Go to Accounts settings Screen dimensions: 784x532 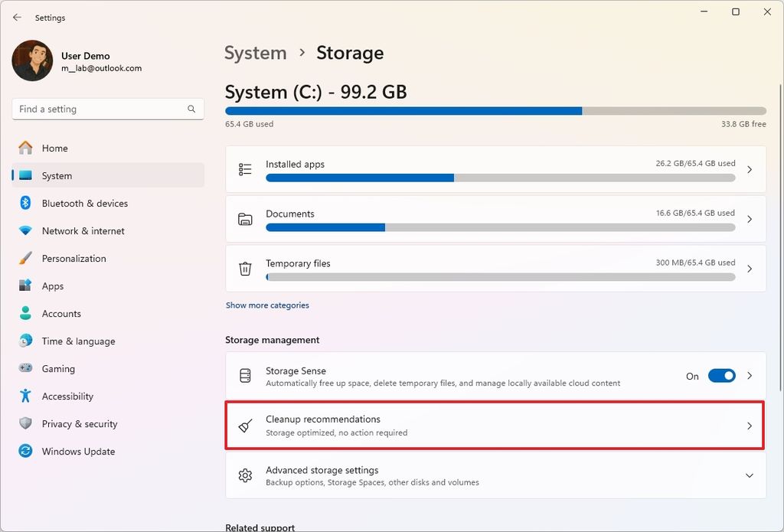pyautogui.click(x=108, y=313)
